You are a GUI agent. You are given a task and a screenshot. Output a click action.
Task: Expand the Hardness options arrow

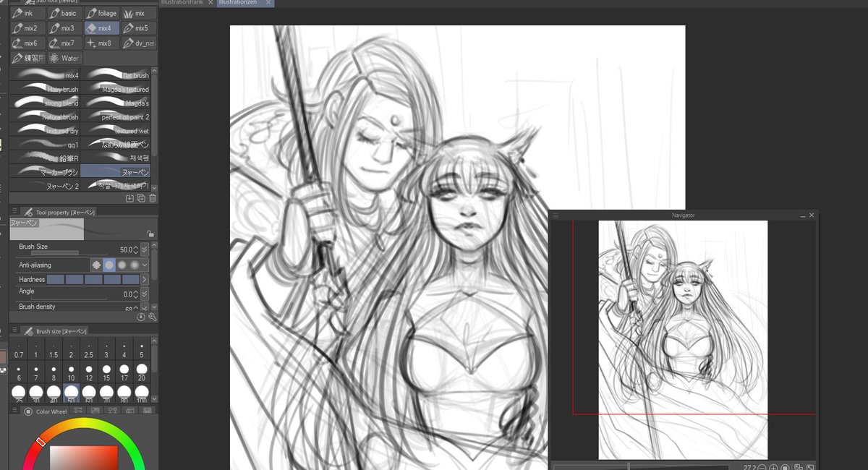click(145, 279)
